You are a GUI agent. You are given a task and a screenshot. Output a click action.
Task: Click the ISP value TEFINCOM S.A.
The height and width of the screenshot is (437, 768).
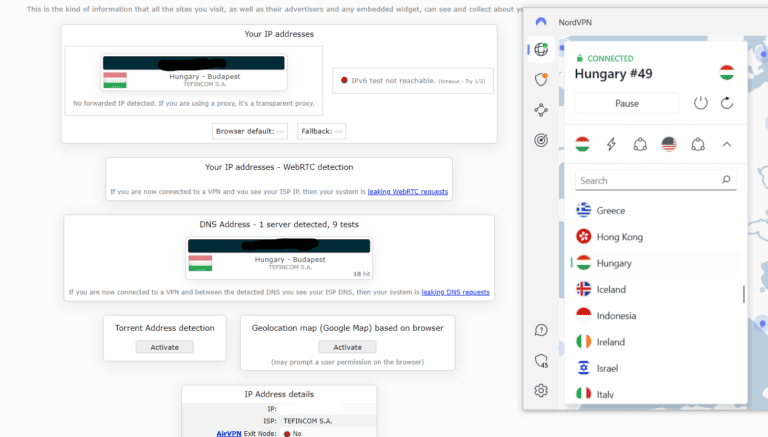(x=308, y=421)
